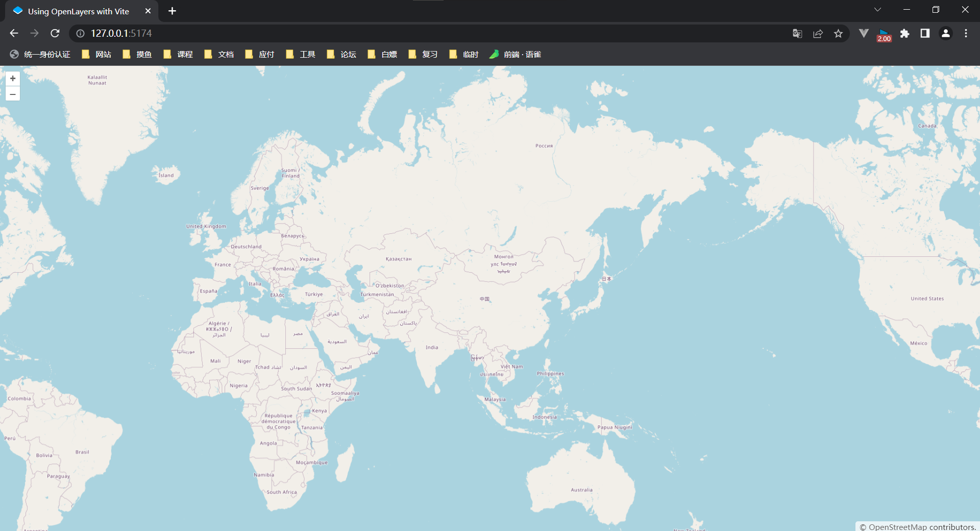Click the Malaysia map label
The image size is (980, 531).
tap(495, 399)
